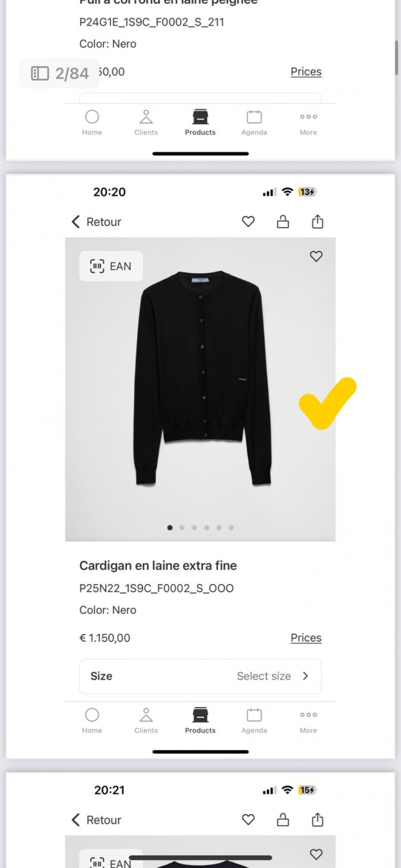Tap More tab in the topmost screenshot's bar

tap(308, 122)
